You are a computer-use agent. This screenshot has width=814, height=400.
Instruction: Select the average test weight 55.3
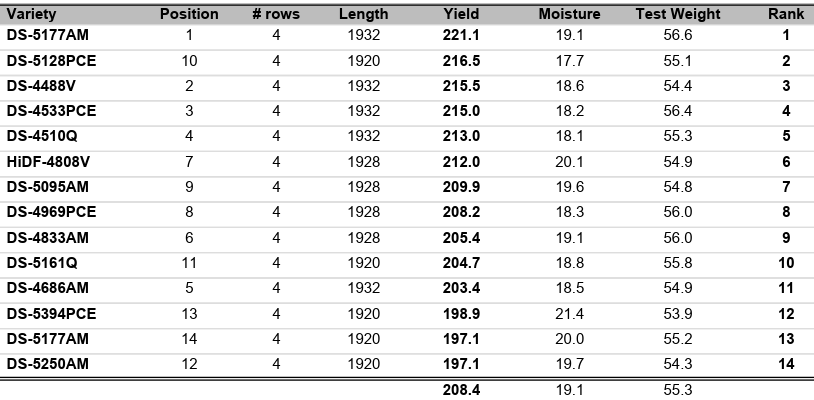(679, 390)
